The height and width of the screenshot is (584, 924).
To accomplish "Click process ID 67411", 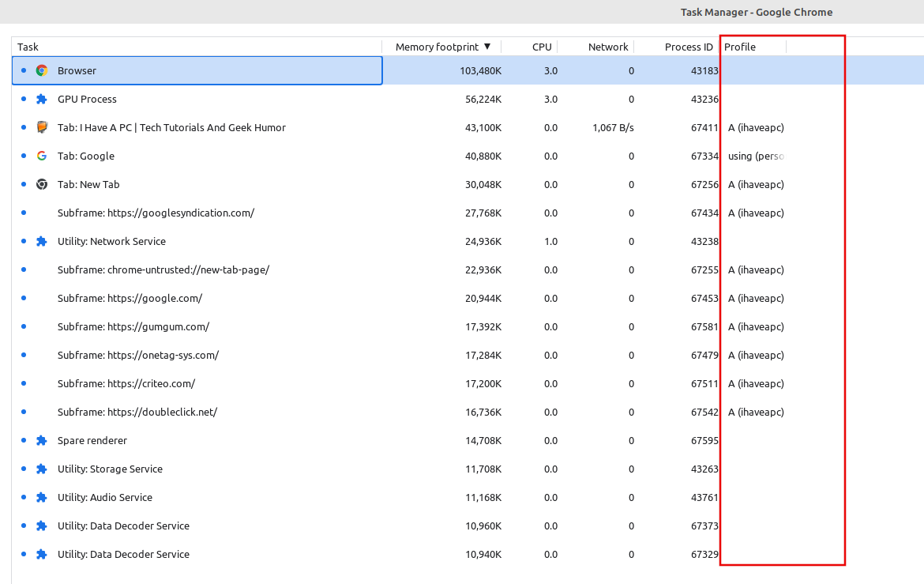I will [x=704, y=127].
